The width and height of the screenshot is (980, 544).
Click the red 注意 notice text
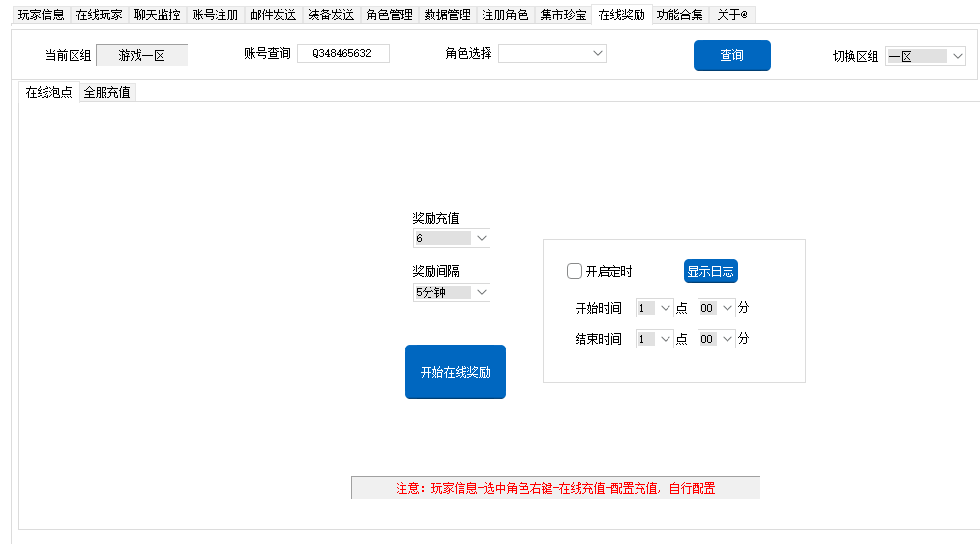click(555, 489)
